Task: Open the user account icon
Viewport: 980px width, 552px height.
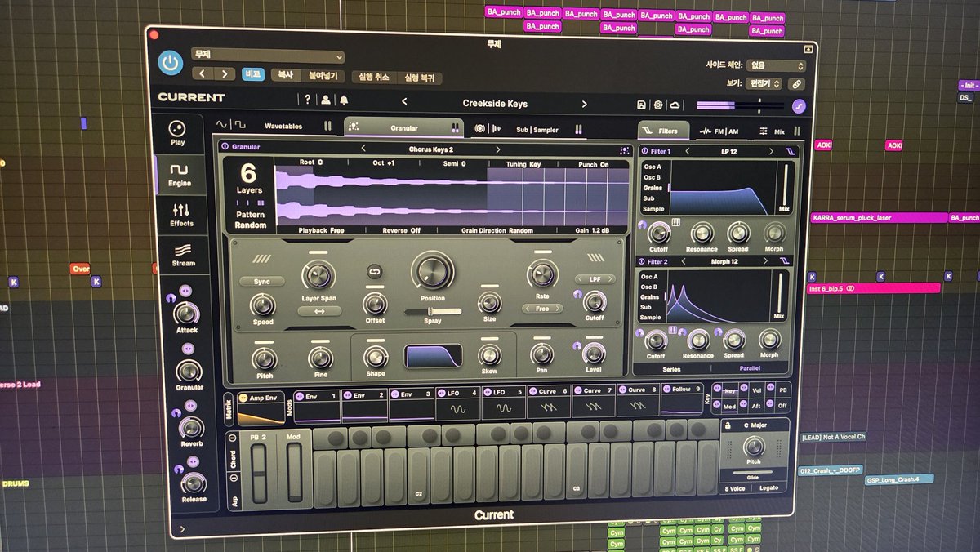Action: click(x=326, y=100)
